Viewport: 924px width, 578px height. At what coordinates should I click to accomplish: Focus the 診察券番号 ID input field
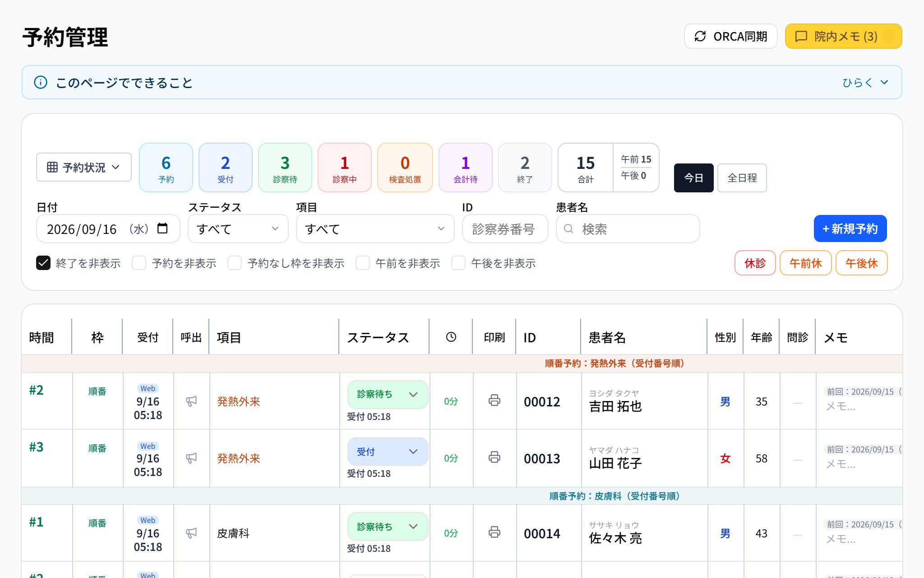click(x=505, y=228)
